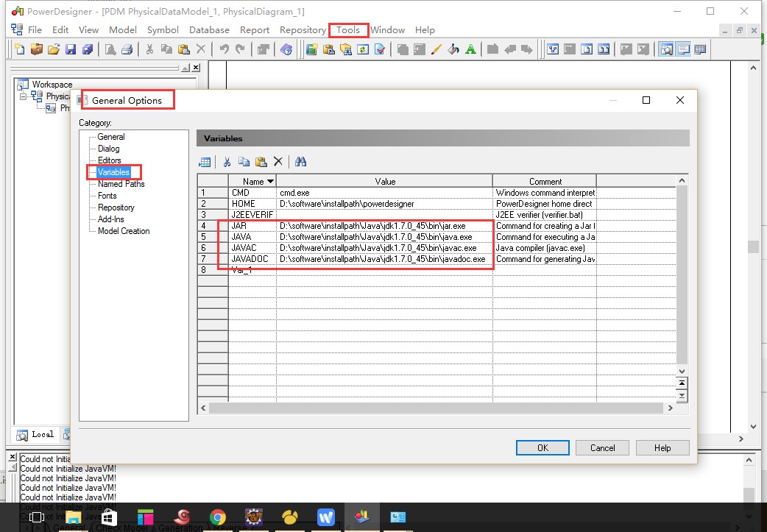767x532 pixels.
Task: Click the JAVADOC name cell
Action: [252, 259]
